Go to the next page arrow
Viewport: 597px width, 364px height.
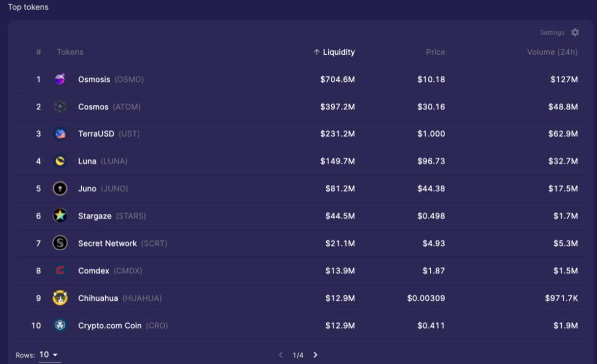(x=316, y=355)
